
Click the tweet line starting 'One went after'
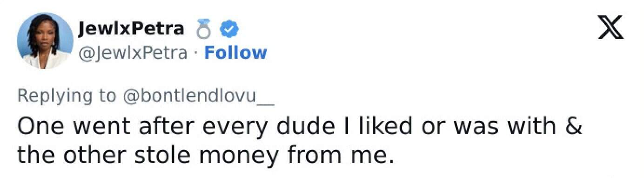pyautogui.click(x=300, y=127)
